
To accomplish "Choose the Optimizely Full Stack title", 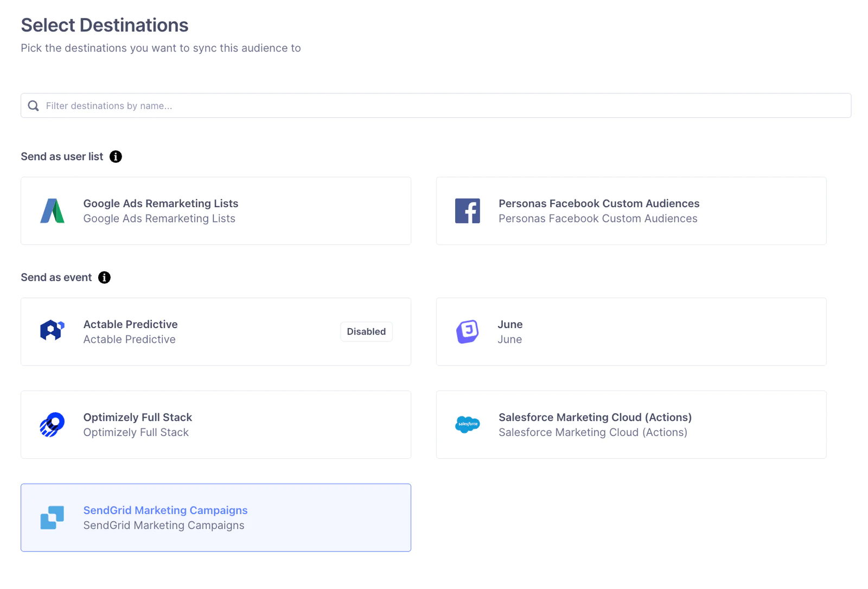I will coord(138,417).
